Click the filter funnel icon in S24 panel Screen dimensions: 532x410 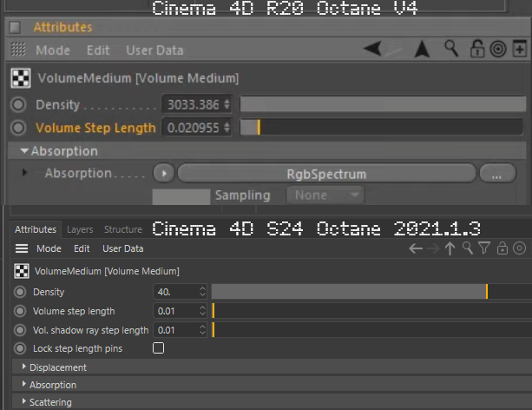coord(484,249)
